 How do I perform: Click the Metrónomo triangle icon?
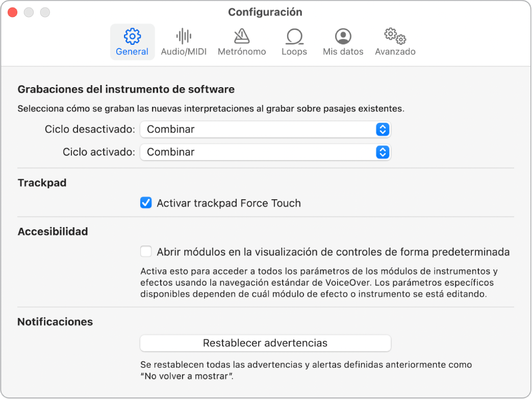tap(241, 36)
